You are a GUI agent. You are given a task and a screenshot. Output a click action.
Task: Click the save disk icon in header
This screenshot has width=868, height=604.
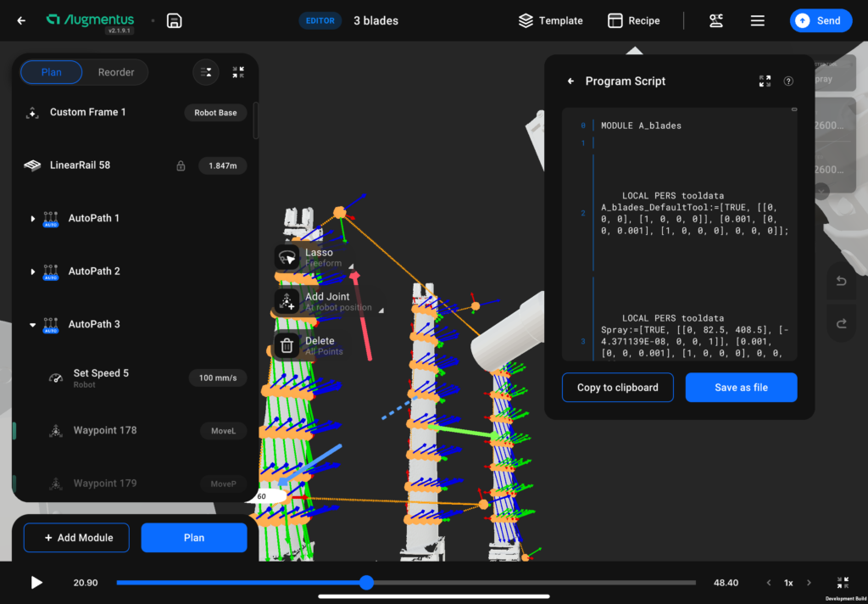point(174,21)
